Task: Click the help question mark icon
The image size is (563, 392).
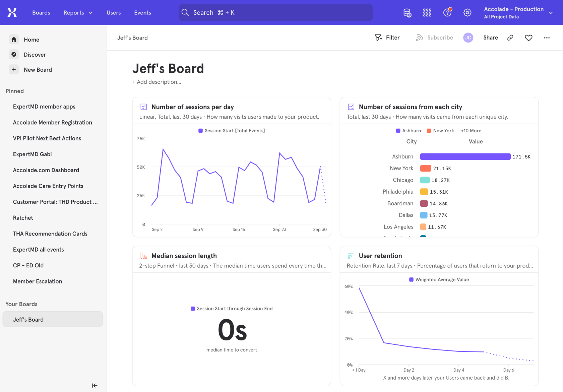Action: point(447,13)
